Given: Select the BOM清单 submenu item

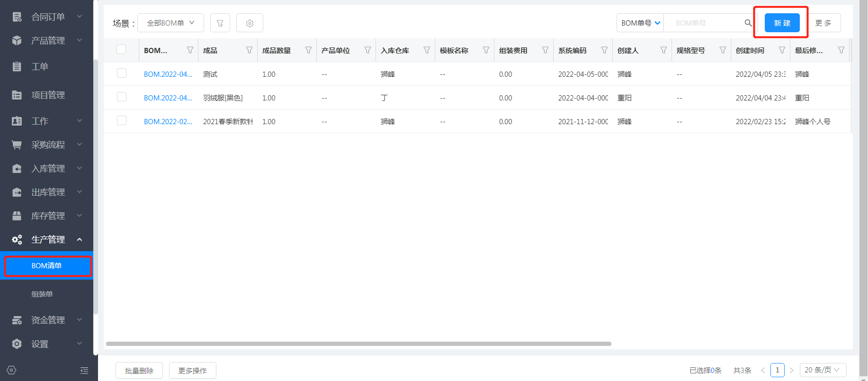Looking at the screenshot, I should pyautogui.click(x=46, y=266).
